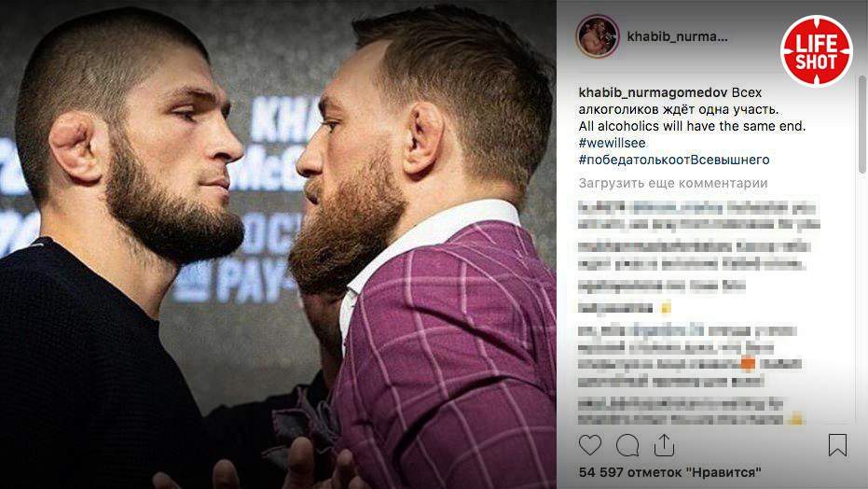The height and width of the screenshot is (489, 868).
Task: Open the round khabib profile avatar
Action: coord(597,36)
